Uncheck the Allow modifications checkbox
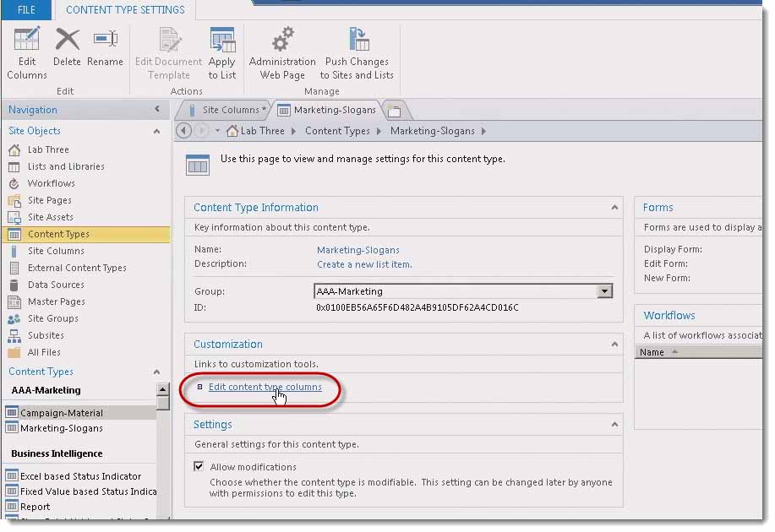The width and height of the screenshot is (775, 532). click(198, 466)
